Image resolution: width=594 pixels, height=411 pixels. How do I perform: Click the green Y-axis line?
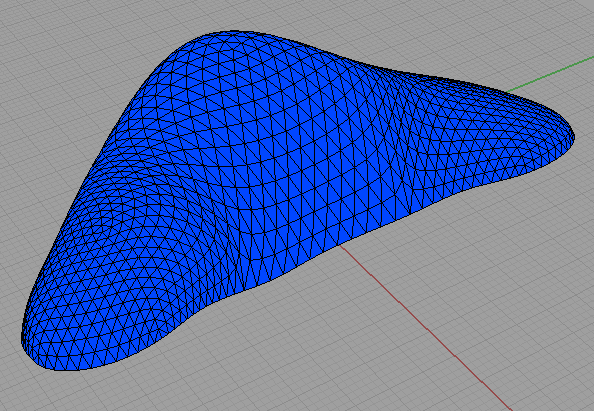click(550, 74)
